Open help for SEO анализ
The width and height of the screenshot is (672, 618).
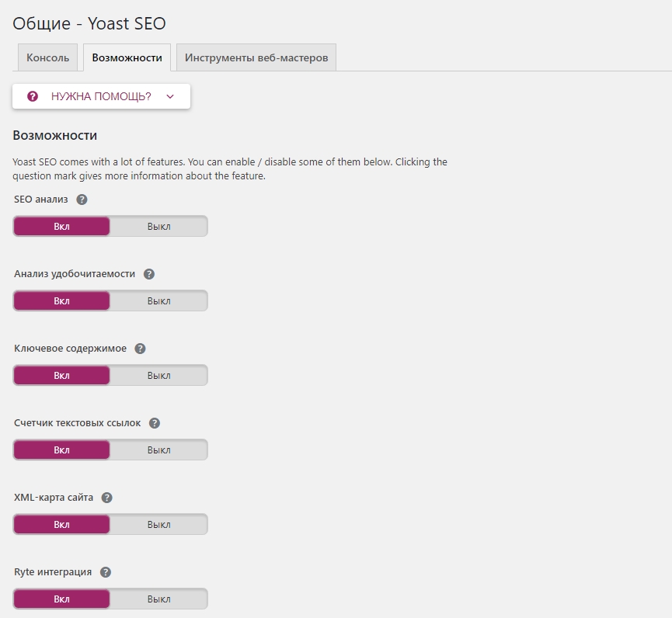click(x=82, y=200)
